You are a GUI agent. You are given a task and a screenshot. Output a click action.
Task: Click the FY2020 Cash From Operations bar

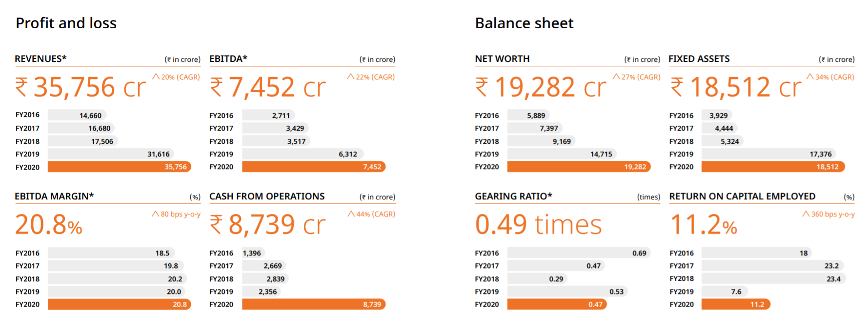(313, 304)
